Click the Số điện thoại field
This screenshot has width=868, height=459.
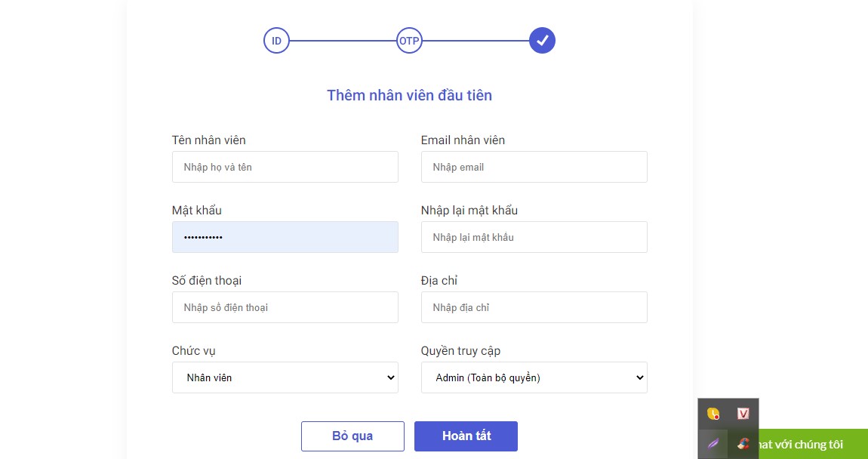click(285, 307)
